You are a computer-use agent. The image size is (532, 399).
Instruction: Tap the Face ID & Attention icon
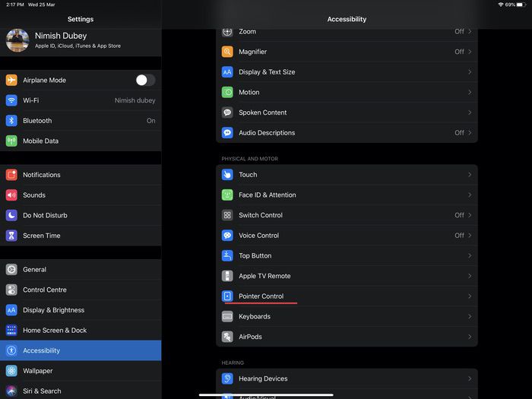pyautogui.click(x=227, y=195)
